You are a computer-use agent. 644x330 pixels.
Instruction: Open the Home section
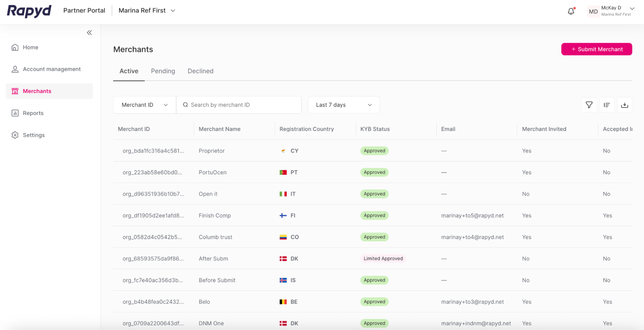point(30,47)
